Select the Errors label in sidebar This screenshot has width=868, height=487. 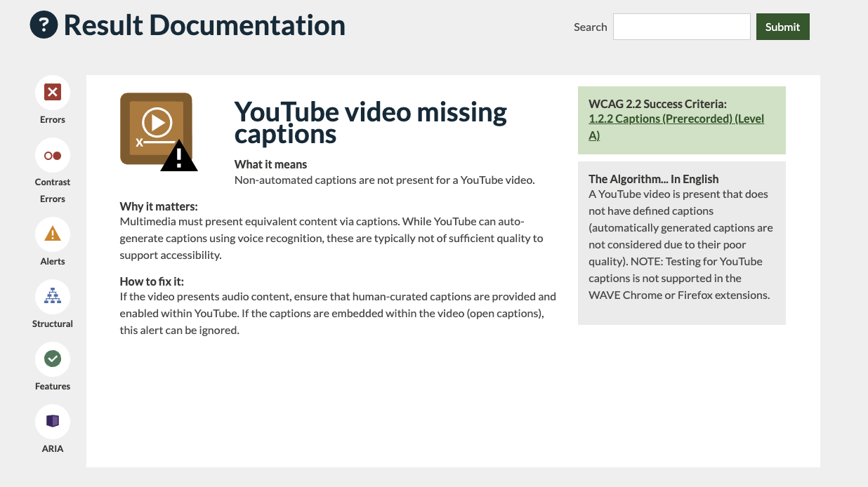(x=53, y=119)
